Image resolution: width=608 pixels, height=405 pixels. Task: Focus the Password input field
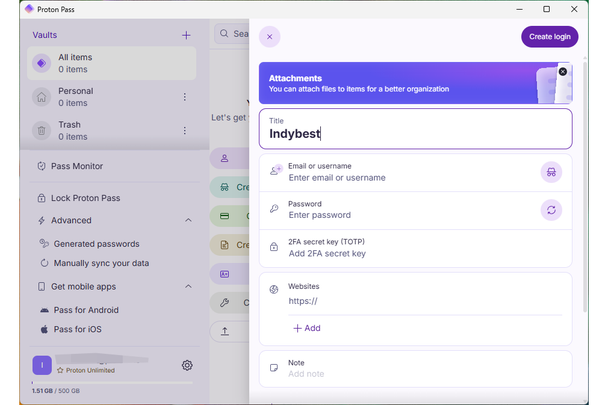(400, 215)
